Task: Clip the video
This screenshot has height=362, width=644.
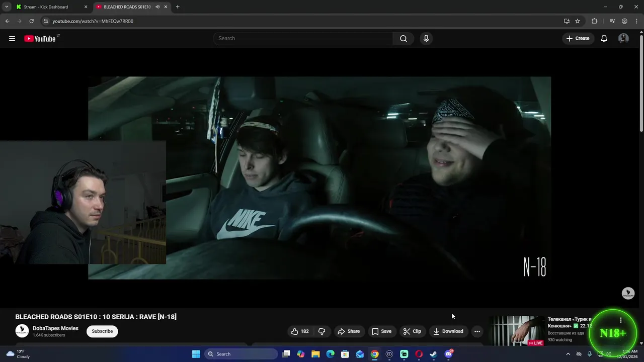Action: click(412, 331)
